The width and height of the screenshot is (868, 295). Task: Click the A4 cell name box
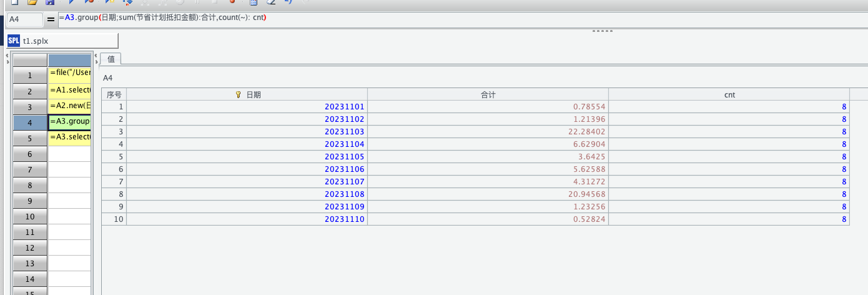click(x=24, y=19)
